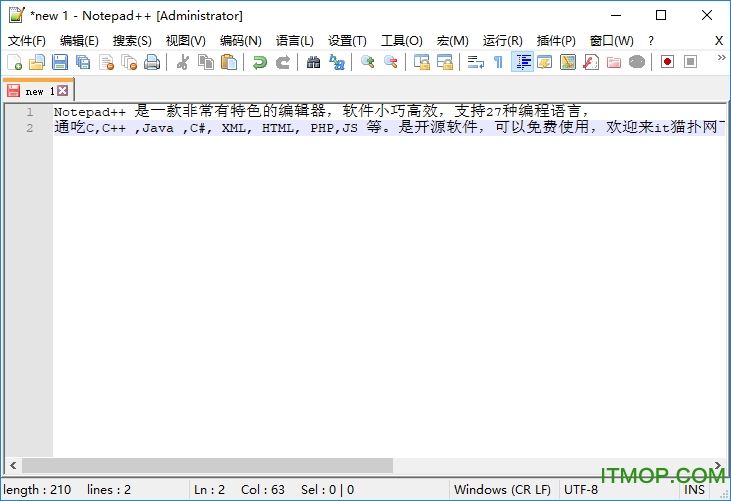Close all documents via toolbar icon
Screen dimensions: 731x501
[x=129, y=62]
